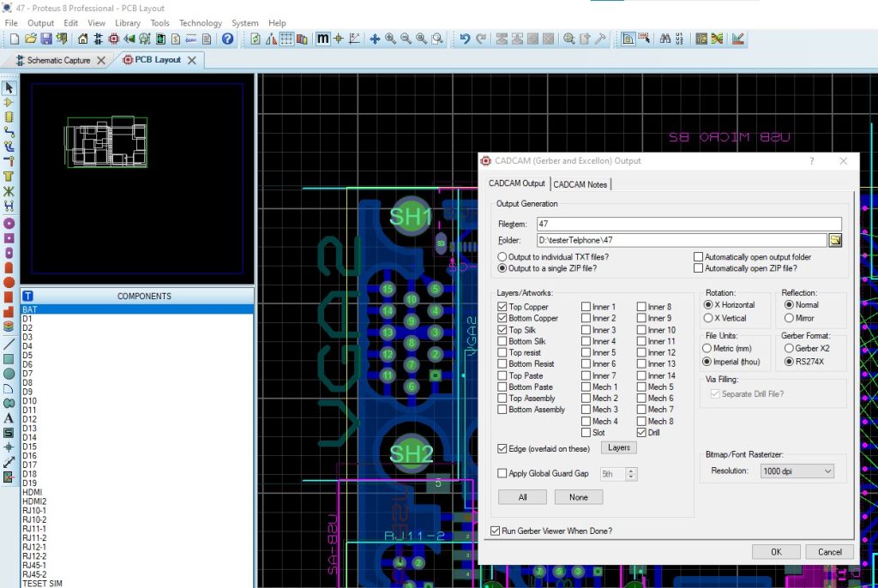Click the folder browse icon beside Folder field
The height and width of the screenshot is (588, 878).
pyautogui.click(x=835, y=241)
